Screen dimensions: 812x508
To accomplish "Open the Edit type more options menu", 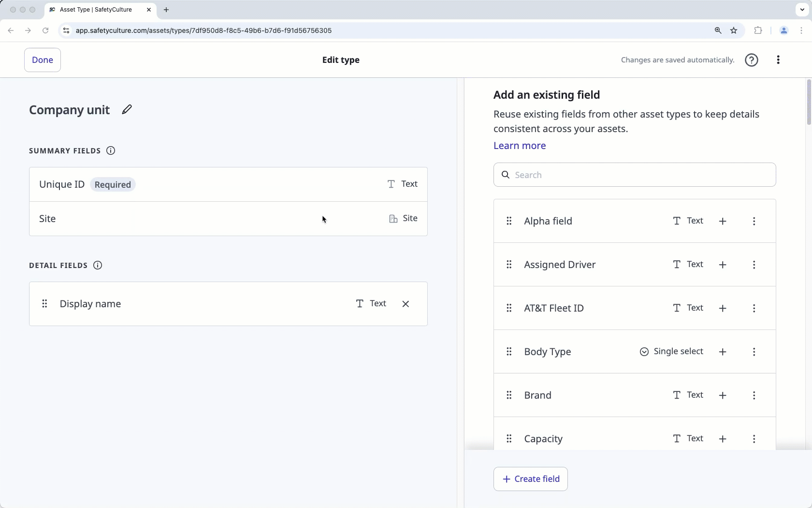I will (x=778, y=60).
